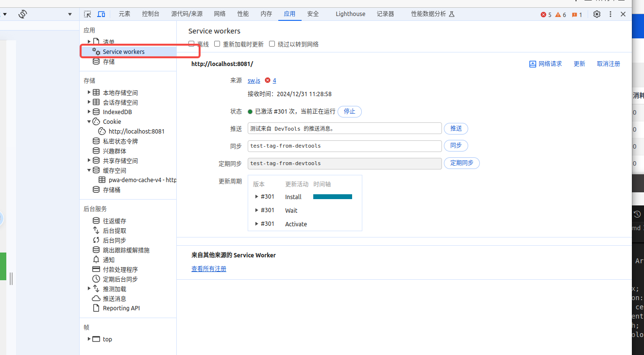Enable the Offline (离线) checkbox
Image resolution: width=644 pixels, height=355 pixels.
(x=191, y=44)
